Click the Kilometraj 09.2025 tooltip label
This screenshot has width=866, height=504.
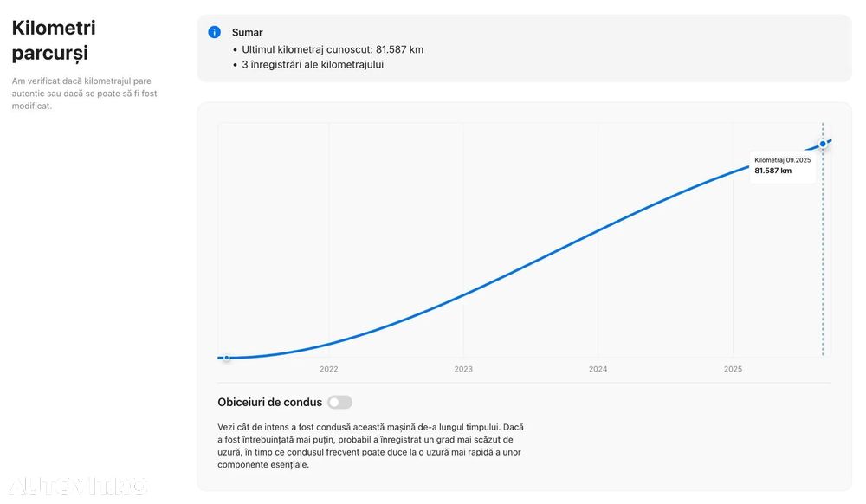pyautogui.click(x=782, y=160)
